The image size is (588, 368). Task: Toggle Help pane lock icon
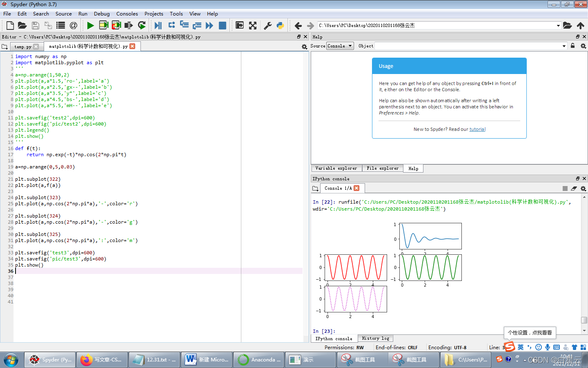[x=572, y=46]
